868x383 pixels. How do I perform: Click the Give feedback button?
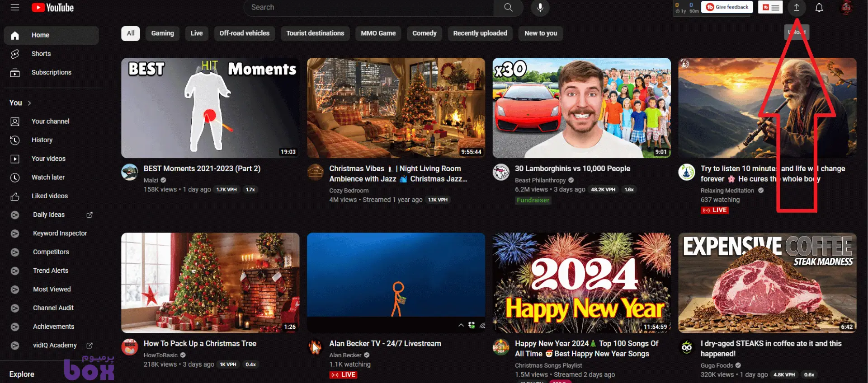pos(727,7)
